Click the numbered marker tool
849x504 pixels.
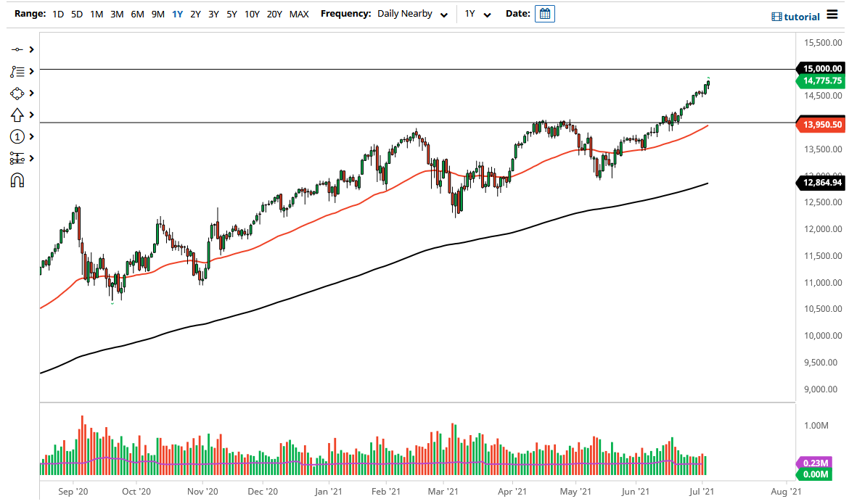click(x=16, y=136)
